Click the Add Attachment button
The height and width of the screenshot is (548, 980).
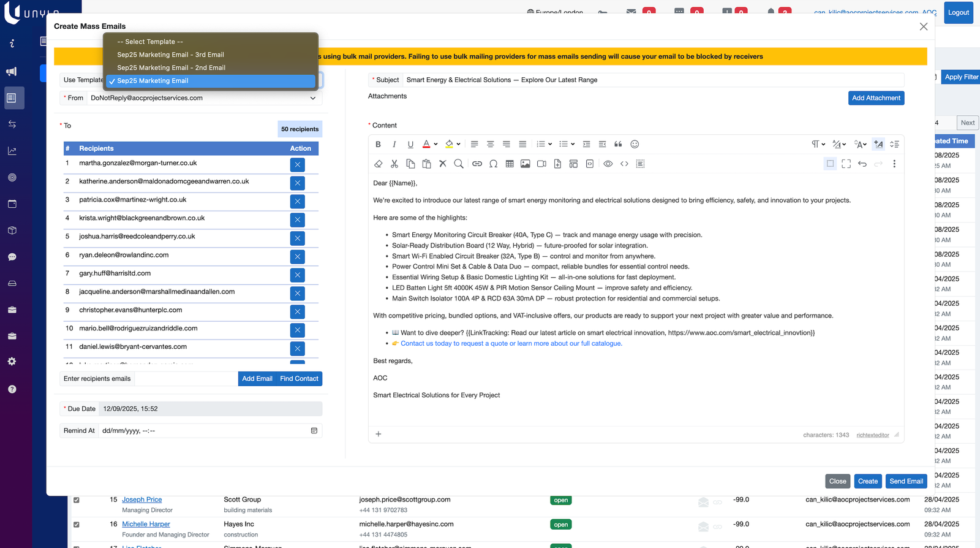pyautogui.click(x=876, y=98)
